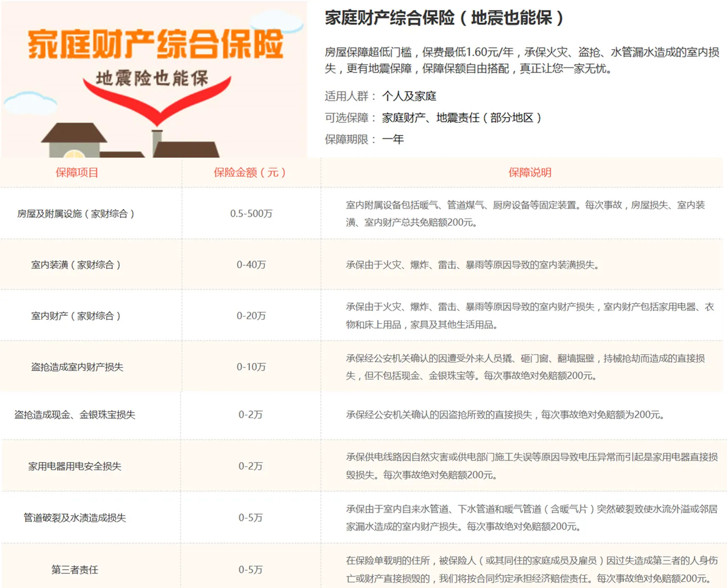Image resolution: width=727 pixels, height=588 pixels.
Task: Click the 家用电器用电安全损失 row label
Action: (x=75, y=466)
